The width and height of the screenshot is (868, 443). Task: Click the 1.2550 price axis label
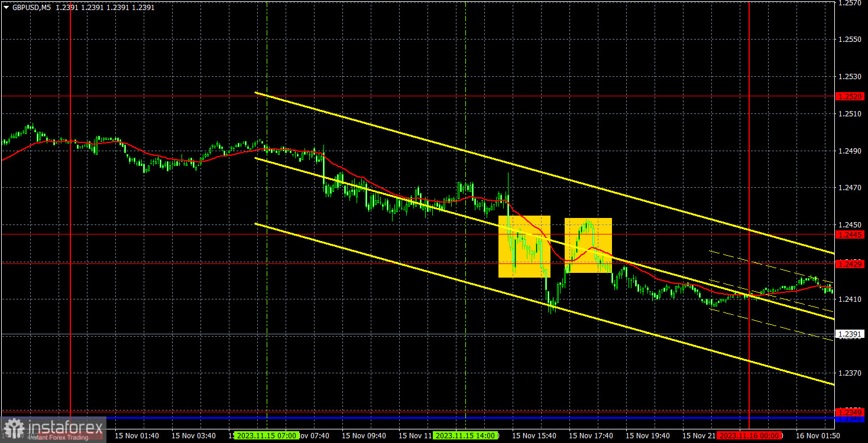(x=850, y=40)
